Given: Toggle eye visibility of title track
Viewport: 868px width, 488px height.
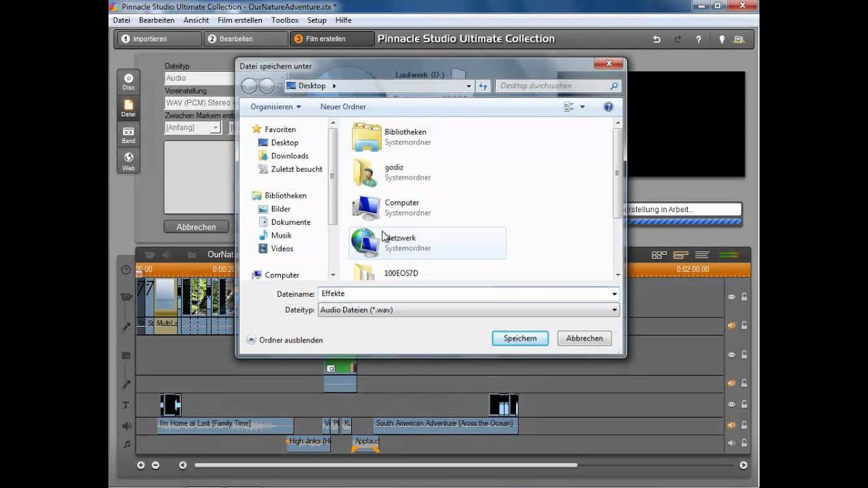Looking at the screenshot, I should (x=732, y=404).
